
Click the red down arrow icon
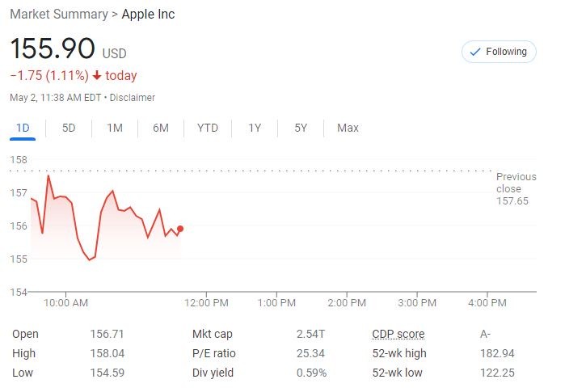(x=97, y=76)
